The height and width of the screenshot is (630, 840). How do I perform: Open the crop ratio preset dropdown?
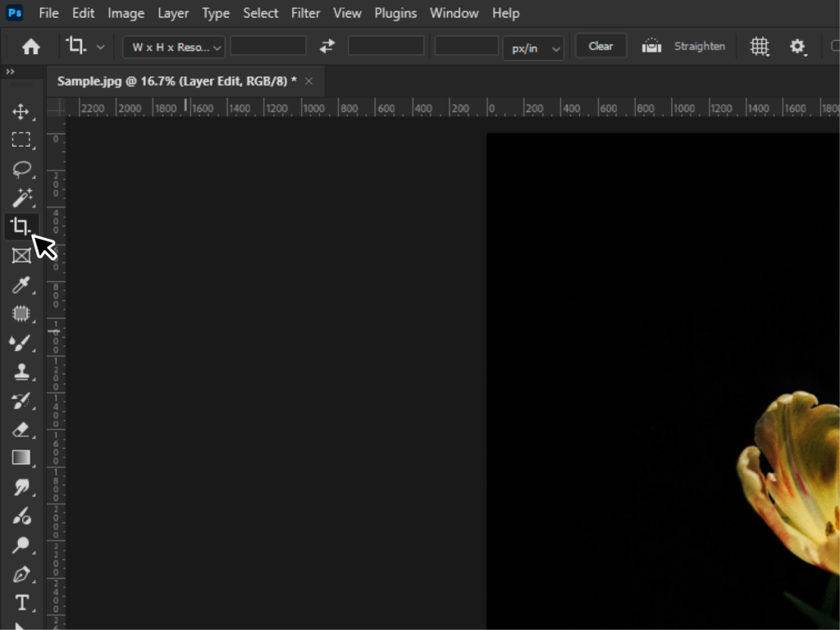(172, 47)
